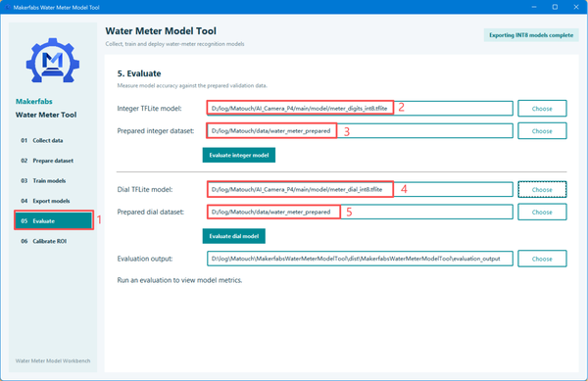This screenshot has height=381, width=588.
Task: Click the 'Makerfabs' brand text in sidebar
Action: click(33, 102)
